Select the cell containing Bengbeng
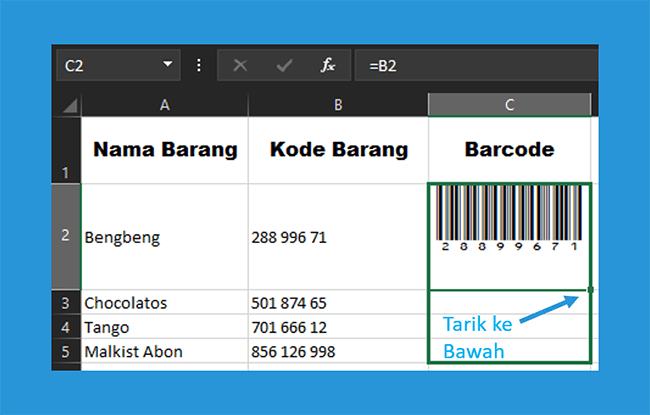The width and height of the screenshot is (650, 415). pyautogui.click(x=165, y=237)
